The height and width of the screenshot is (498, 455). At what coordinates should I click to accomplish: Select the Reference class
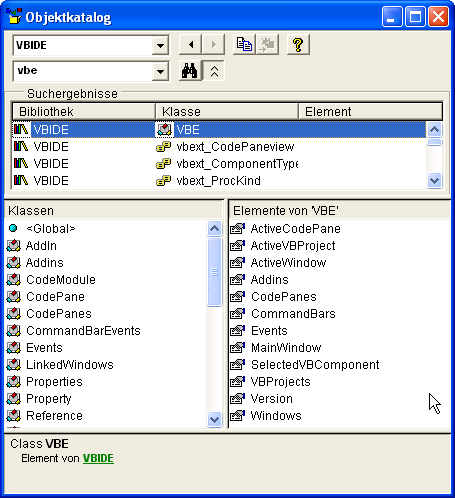(54, 416)
